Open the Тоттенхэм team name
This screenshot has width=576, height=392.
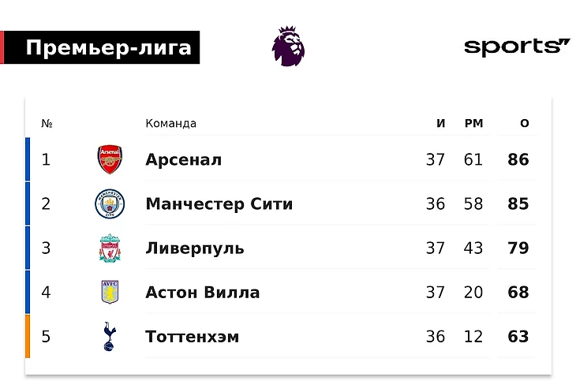point(192,337)
